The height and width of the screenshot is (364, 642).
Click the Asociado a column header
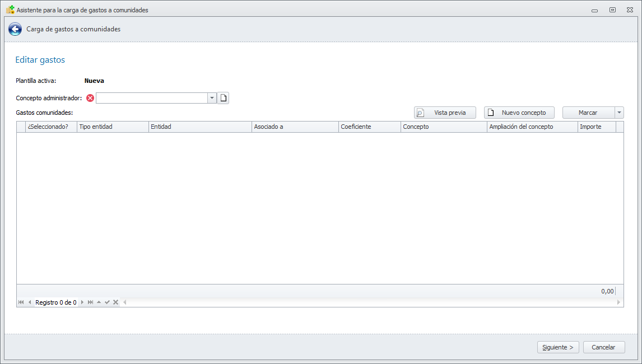295,127
